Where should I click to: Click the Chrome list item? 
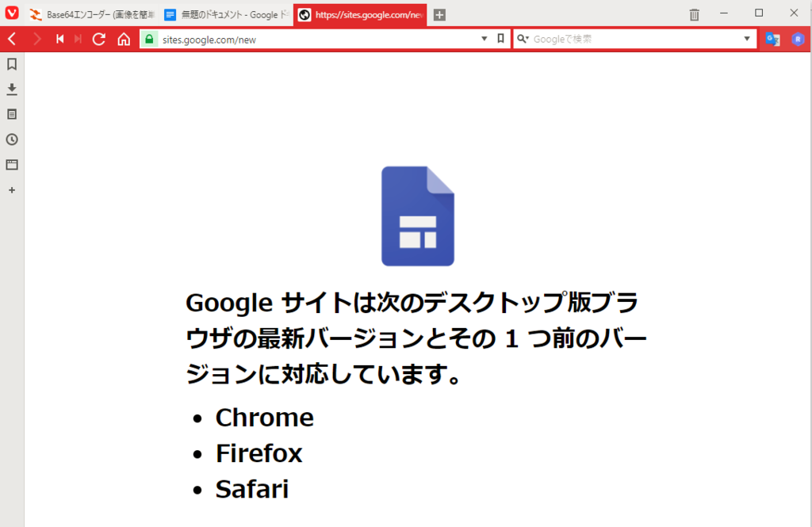(264, 418)
